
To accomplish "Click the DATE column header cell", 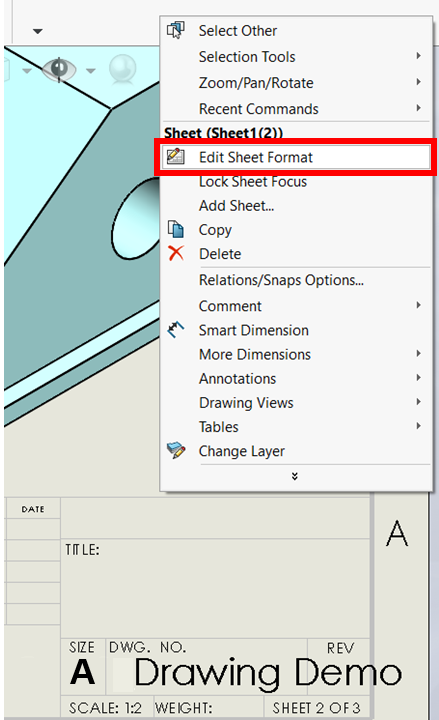I will (33, 509).
